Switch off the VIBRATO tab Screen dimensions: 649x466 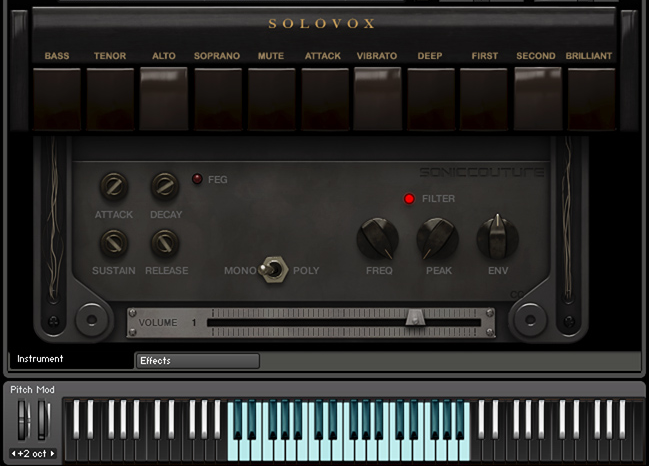[377, 99]
